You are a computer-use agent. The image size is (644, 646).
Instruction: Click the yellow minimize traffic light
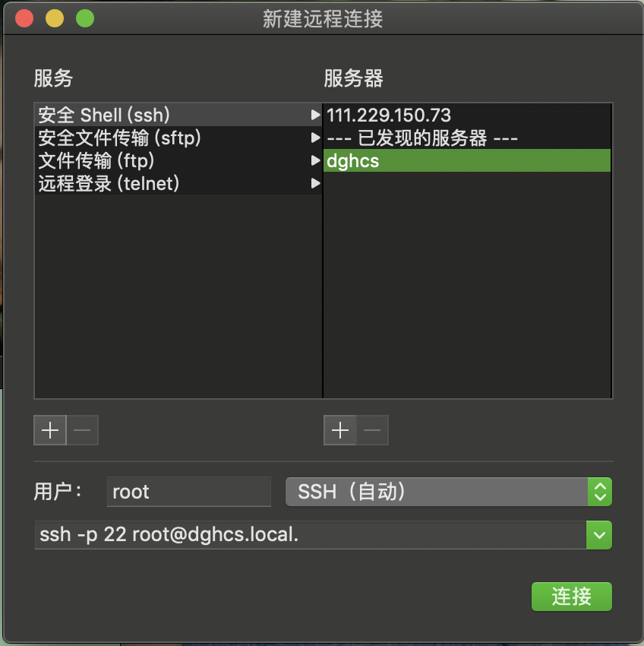click(54, 18)
